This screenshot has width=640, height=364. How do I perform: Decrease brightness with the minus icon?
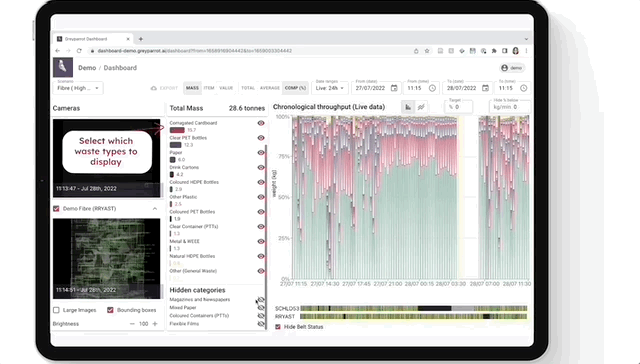click(132, 324)
